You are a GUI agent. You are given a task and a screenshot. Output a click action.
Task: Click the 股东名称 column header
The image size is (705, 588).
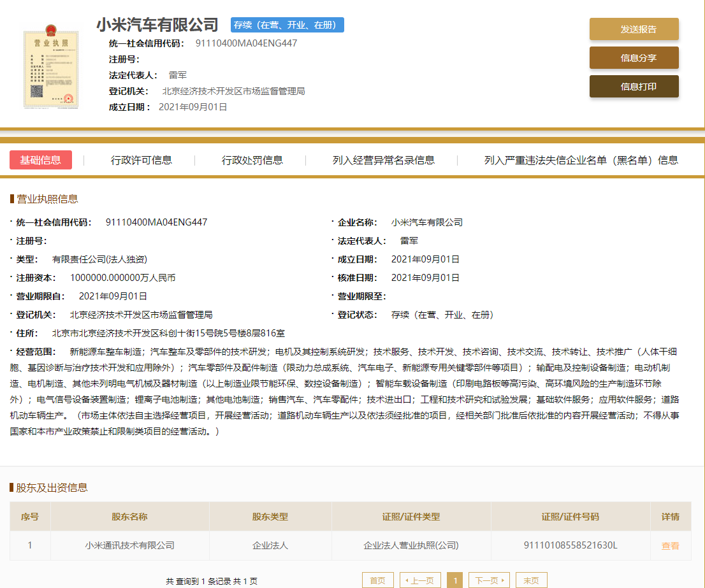point(129,517)
